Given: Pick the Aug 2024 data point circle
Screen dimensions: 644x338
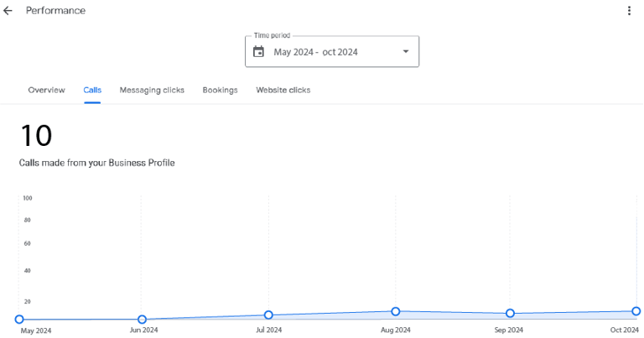Looking at the screenshot, I should click(x=395, y=311).
